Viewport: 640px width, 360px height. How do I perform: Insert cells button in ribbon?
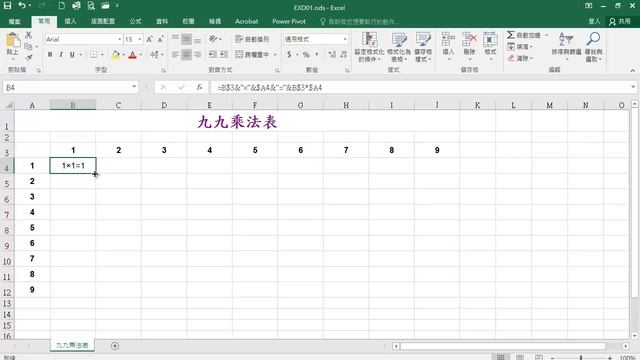click(x=448, y=46)
